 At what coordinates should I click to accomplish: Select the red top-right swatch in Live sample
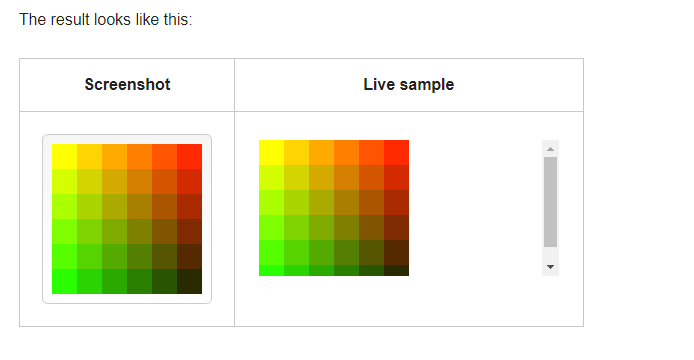396,153
